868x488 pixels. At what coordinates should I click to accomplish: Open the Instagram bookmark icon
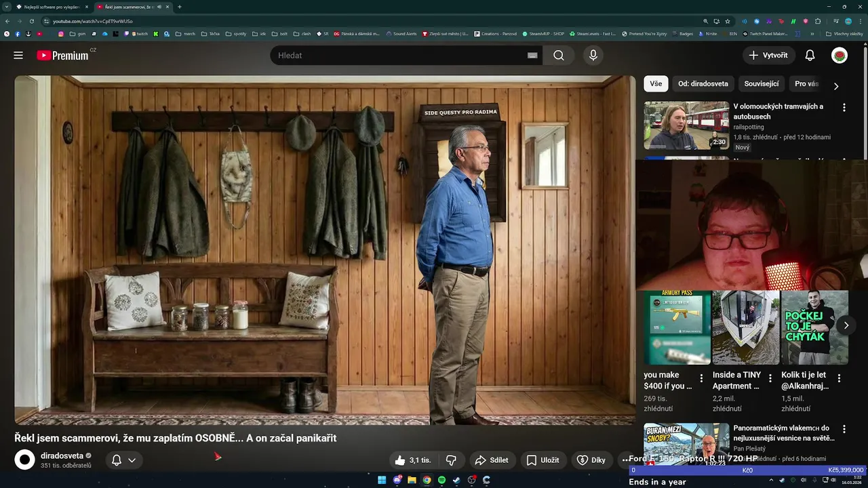[x=60, y=33]
